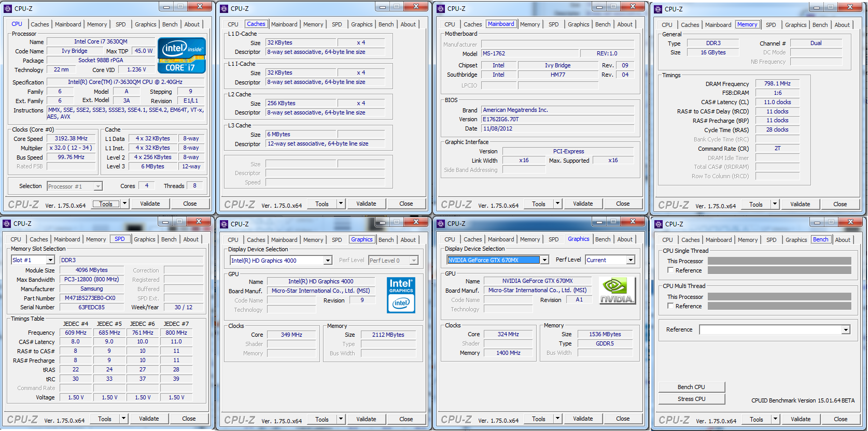Switch to the Bench tab in the SPD window

point(169,239)
